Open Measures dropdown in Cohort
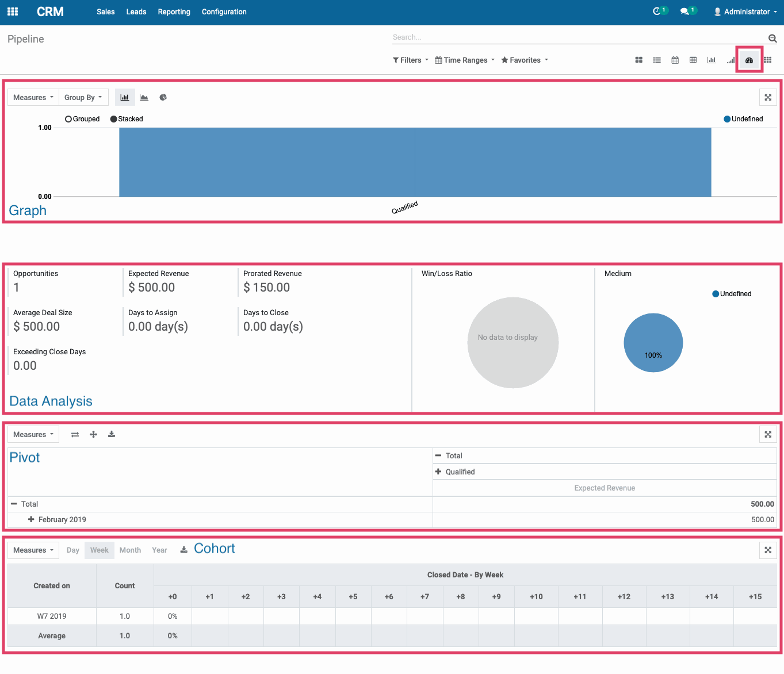784x674 pixels. pos(33,550)
